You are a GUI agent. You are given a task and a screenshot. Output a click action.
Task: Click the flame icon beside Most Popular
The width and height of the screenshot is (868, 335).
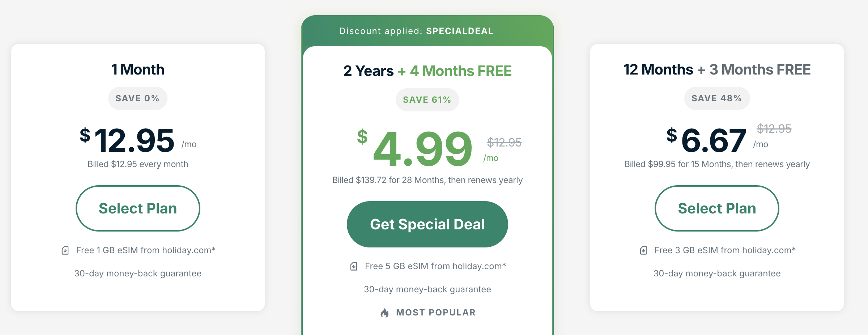click(384, 313)
